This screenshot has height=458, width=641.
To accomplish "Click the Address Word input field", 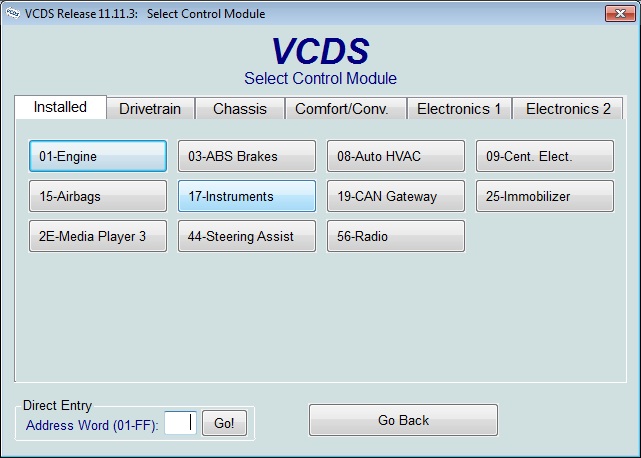I will tap(180, 423).
